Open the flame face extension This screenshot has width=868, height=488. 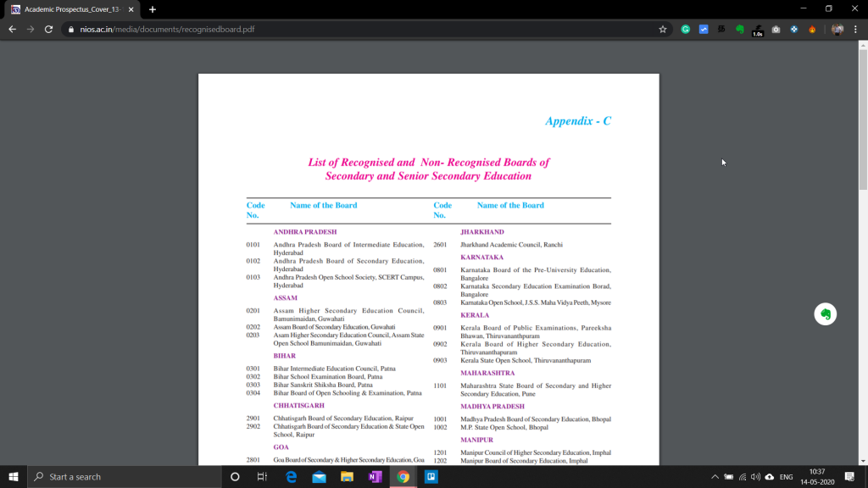[x=812, y=30]
